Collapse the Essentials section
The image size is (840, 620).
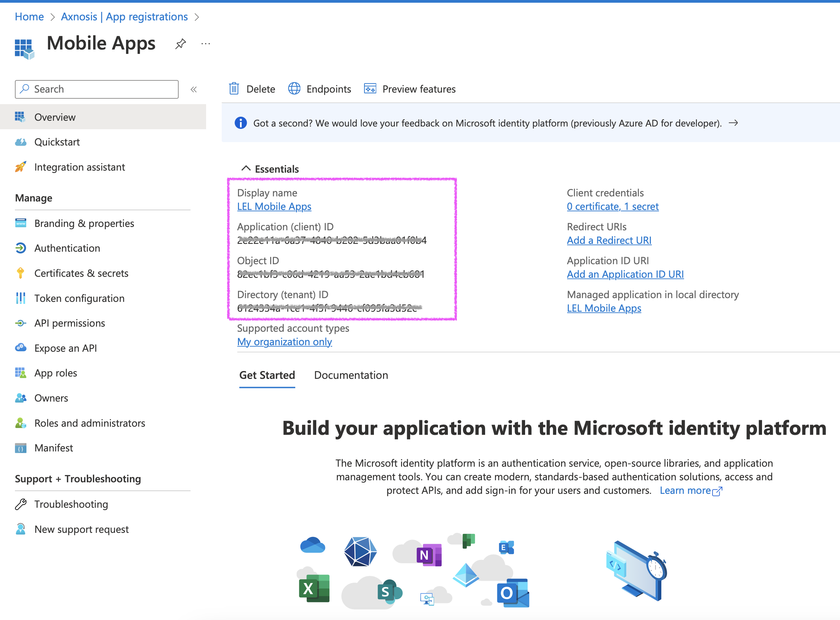(x=246, y=169)
